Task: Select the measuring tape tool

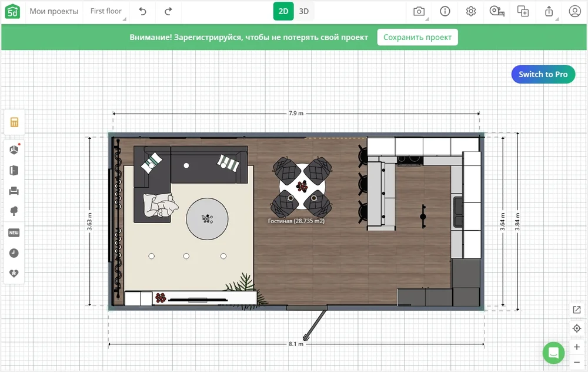Action: [497, 11]
